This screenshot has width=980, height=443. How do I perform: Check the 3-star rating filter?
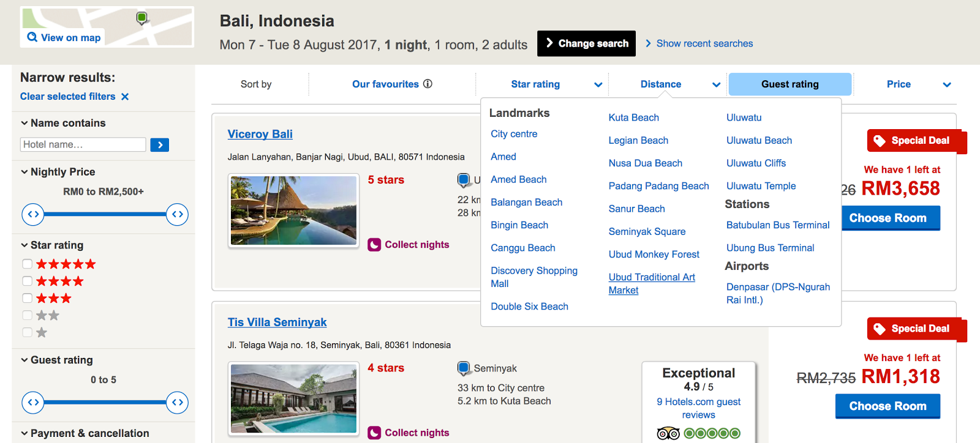tap(27, 298)
